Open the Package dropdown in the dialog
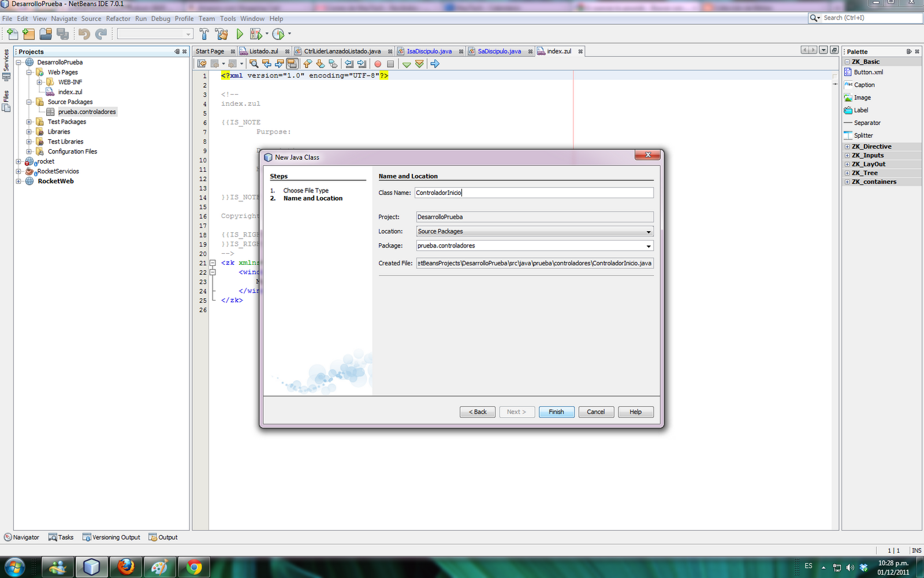The image size is (924, 578). coord(649,246)
